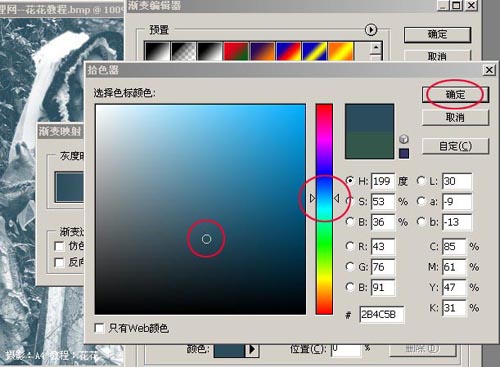Click the gamut warning cube icon
The height and width of the screenshot is (367, 500).
pyautogui.click(x=404, y=139)
